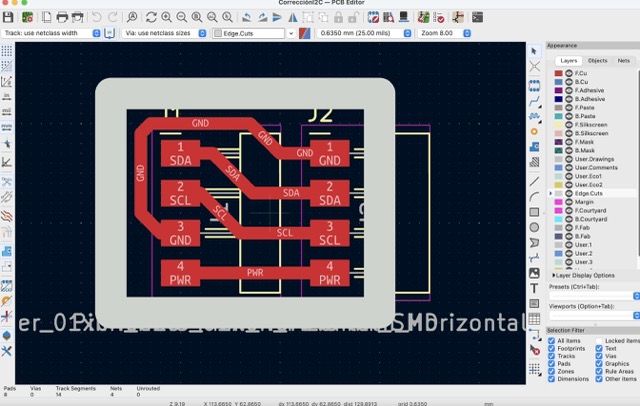Select the User.Drawings layer row
Screen dimensions: 640x406
click(593, 159)
